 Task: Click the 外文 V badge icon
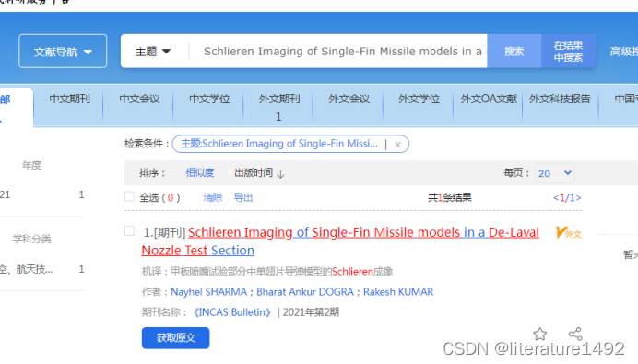pyautogui.click(x=569, y=233)
